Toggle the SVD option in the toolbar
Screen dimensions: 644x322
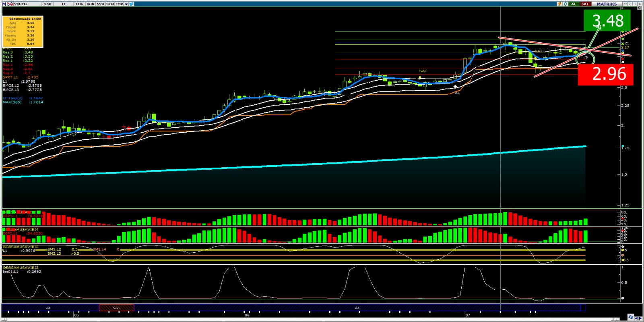coord(100,4)
